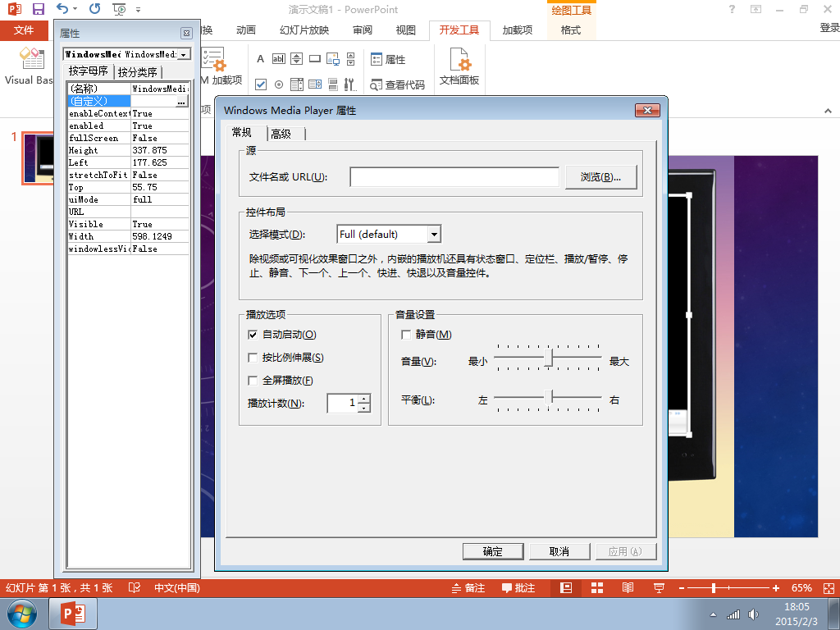Switch to Slide Sorter view icon
This screenshot has height=630, width=840.
597,588
